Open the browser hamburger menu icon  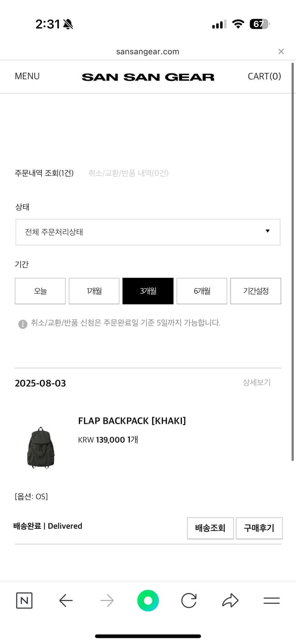[x=271, y=601]
